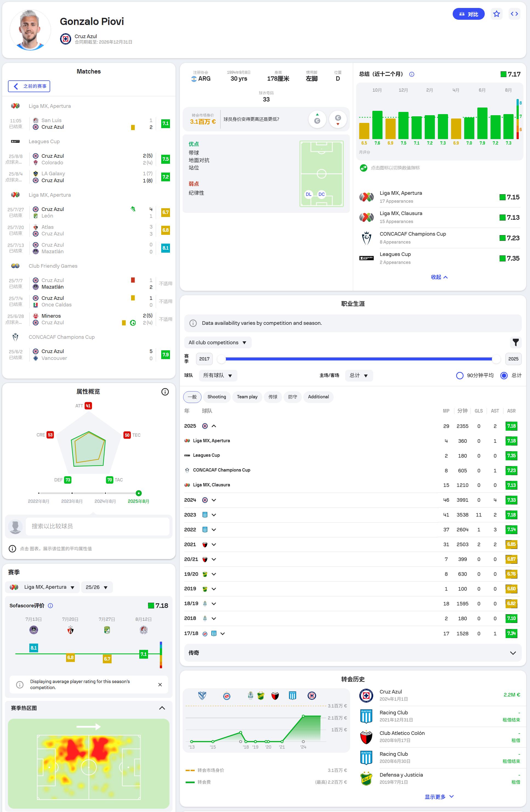Screen dimensions: 530x812
Task: Expand the 17/18 career row
Action: tap(223, 634)
